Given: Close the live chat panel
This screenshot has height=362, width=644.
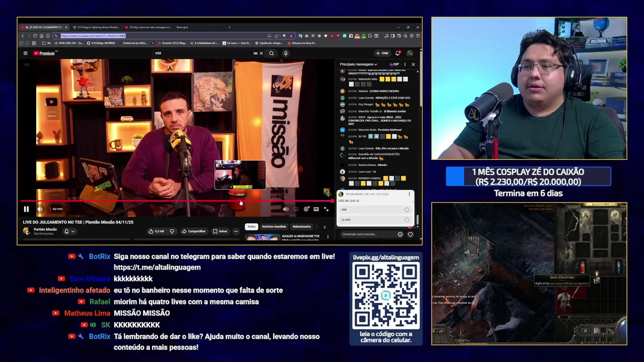Looking at the screenshot, I should (413, 64).
